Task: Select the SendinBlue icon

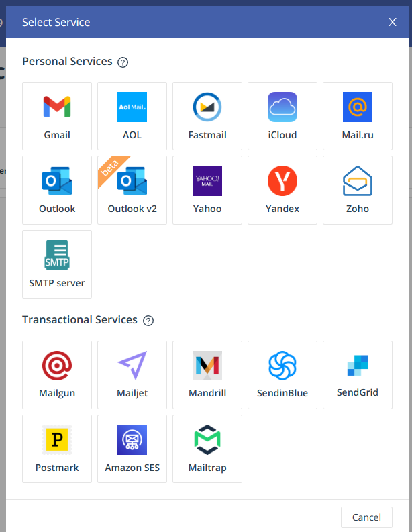Action: tap(282, 366)
